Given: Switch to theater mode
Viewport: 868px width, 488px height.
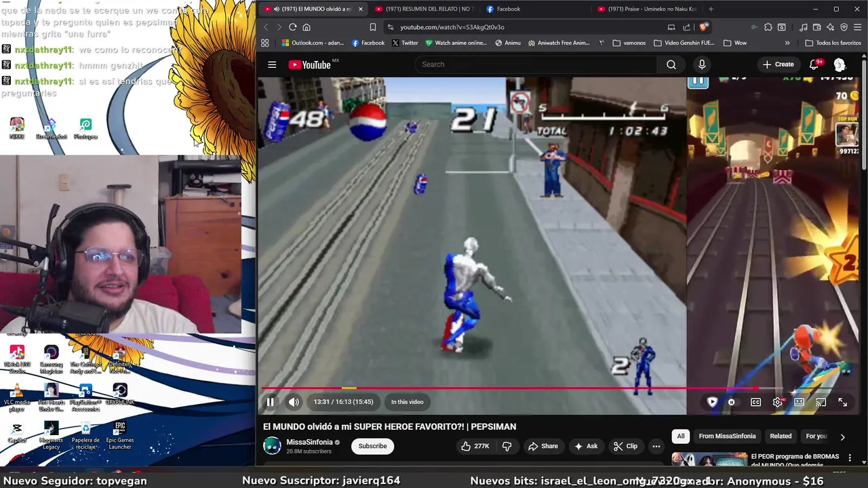Looking at the screenshot, I should pos(800,402).
